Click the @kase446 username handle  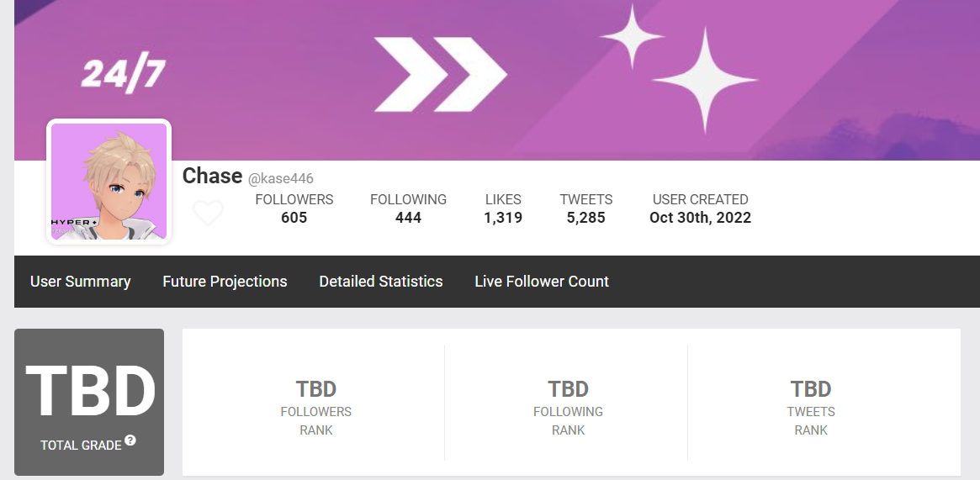(281, 179)
